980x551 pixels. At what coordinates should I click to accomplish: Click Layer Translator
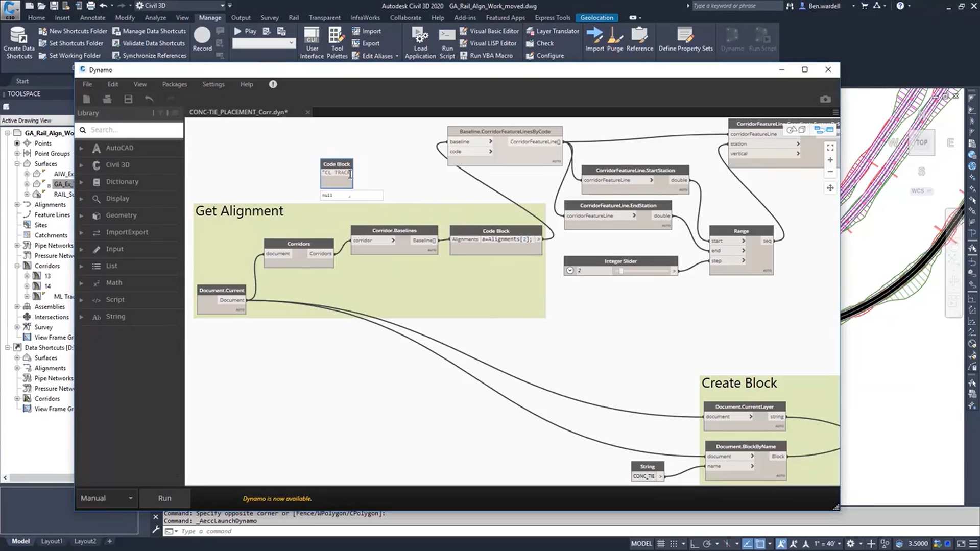click(x=553, y=31)
